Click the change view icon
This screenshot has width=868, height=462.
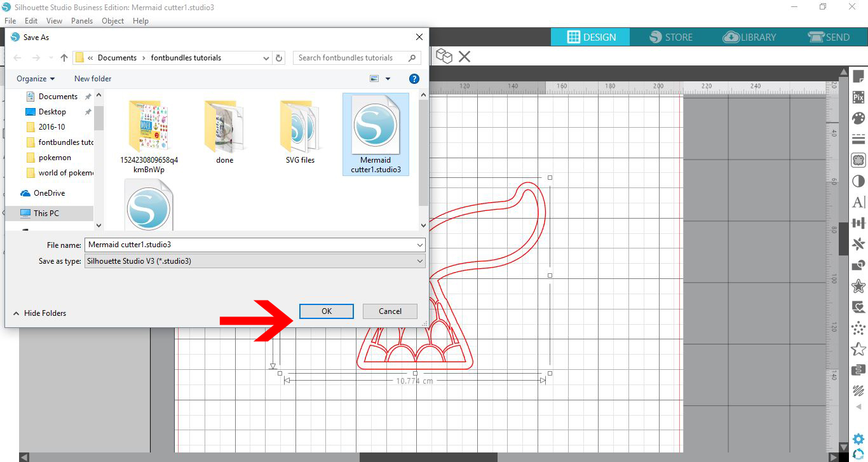coord(374,79)
